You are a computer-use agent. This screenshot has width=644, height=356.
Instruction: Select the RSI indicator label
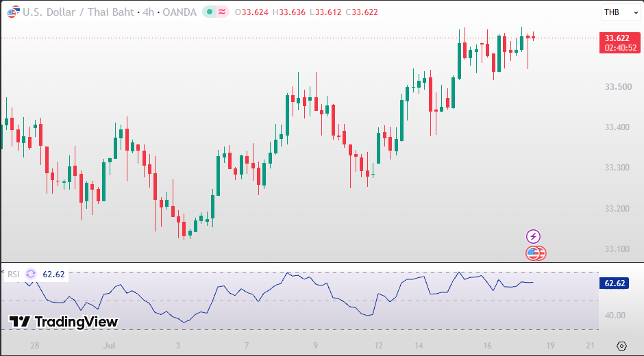click(14, 274)
